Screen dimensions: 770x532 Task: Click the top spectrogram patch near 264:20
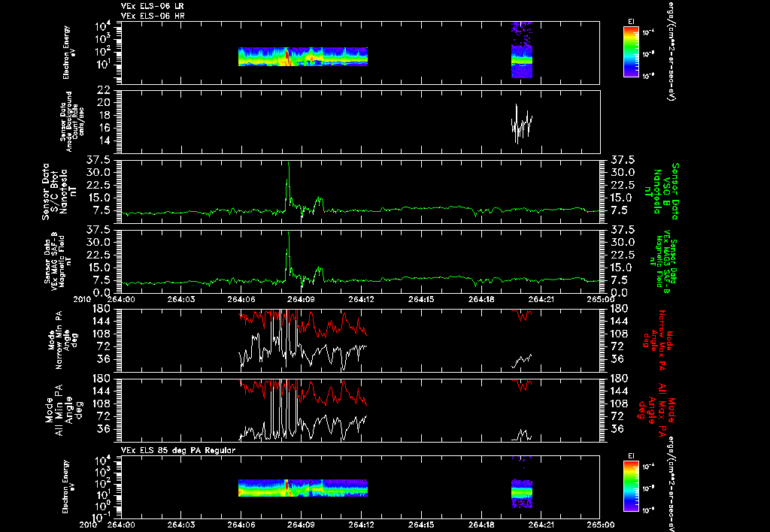pos(522,50)
